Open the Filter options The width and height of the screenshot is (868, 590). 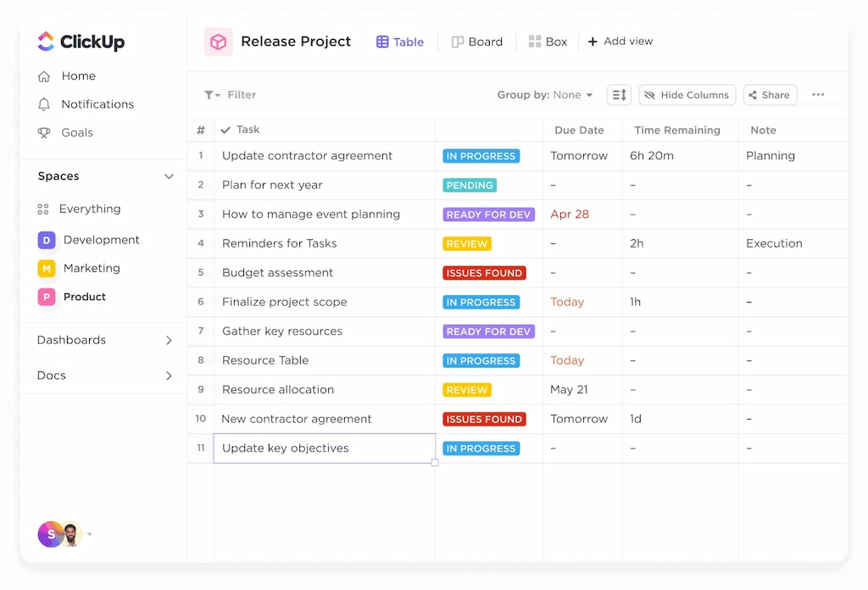232,94
